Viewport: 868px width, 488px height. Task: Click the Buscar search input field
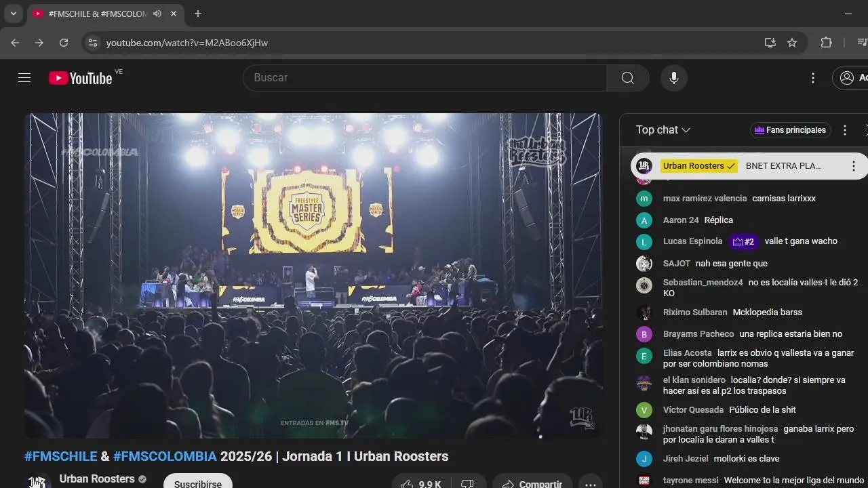click(x=425, y=78)
